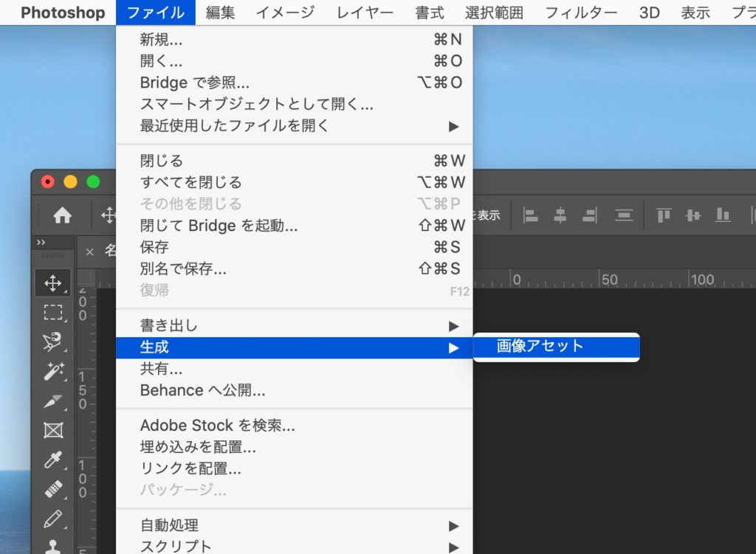The height and width of the screenshot is (554, 756).
Task: Select the Pencil tool
Action: click(53, 519)
